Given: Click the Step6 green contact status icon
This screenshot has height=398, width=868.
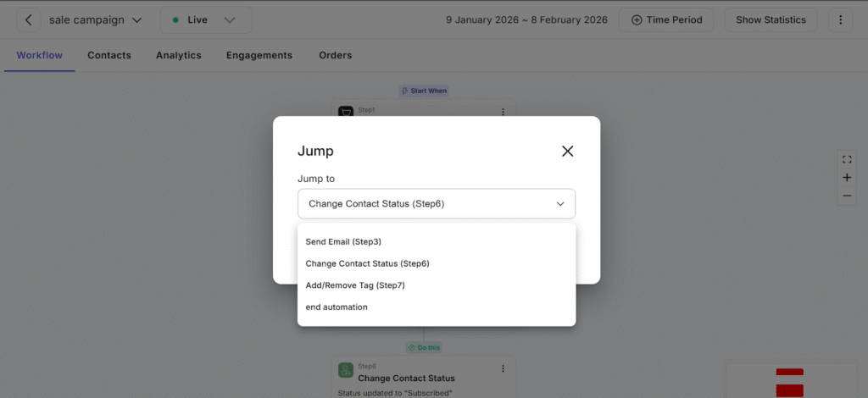Looking at the screenshot, I should (346, 370).
